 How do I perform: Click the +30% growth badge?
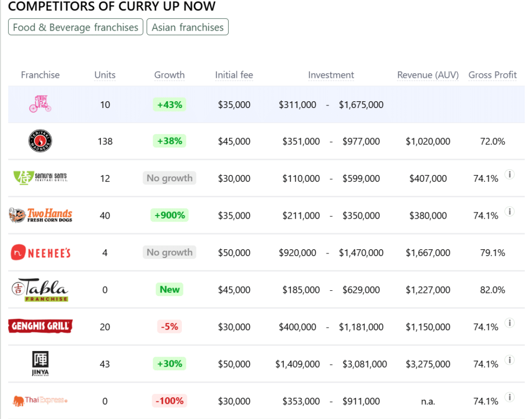(169, 363)
